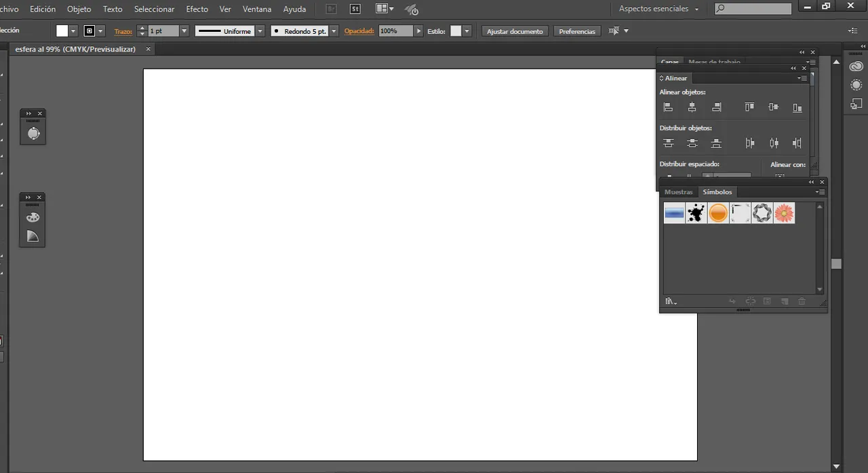This screenshot has height=473, width=868.
Task: Switch to the Muestras tab
Action: (x=678, y=192)
